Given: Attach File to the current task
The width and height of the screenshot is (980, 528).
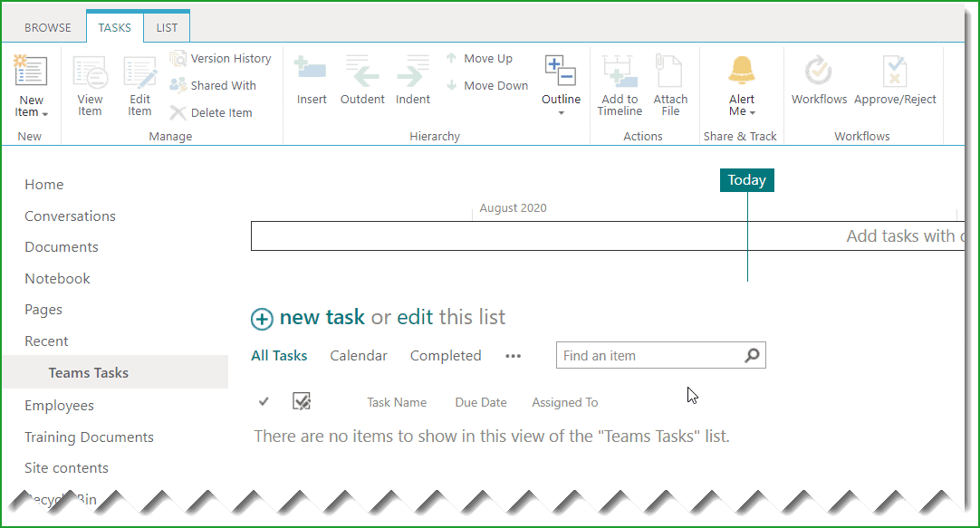Looking at the screenshot, I should (x=670, y=82).
